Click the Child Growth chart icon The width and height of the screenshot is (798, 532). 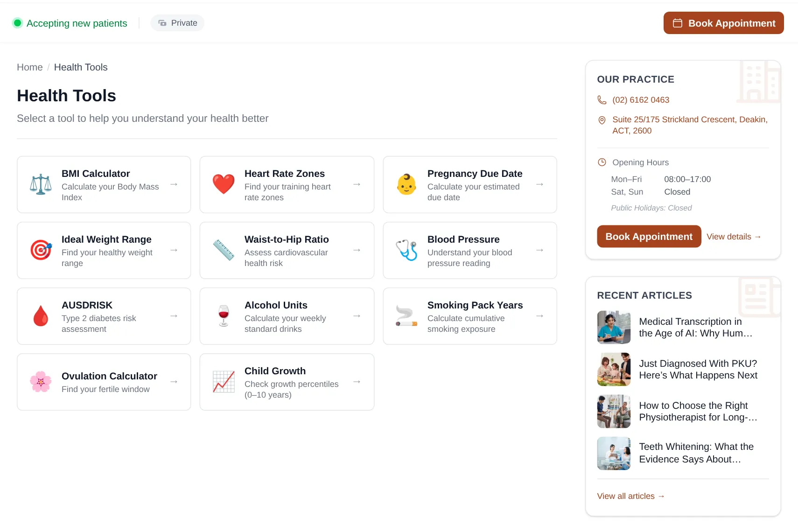(224, 382)
